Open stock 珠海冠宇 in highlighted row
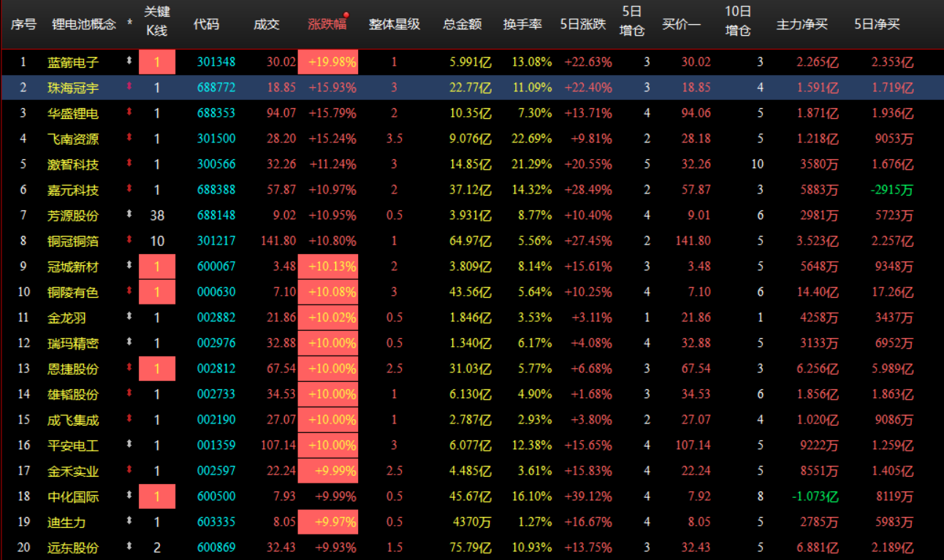944x560 pixels. [x=73, y=88]
